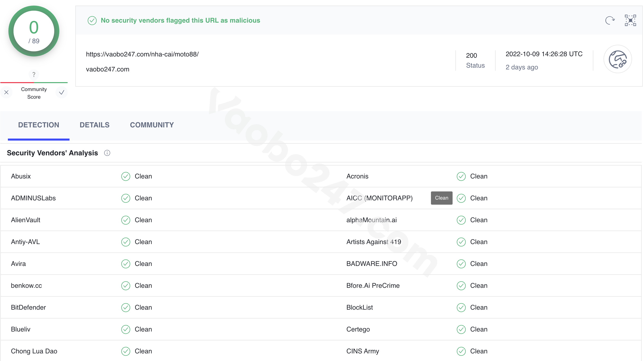Click check icon in Acronis row
Screen dimensions: 644x361
point(461,176)
